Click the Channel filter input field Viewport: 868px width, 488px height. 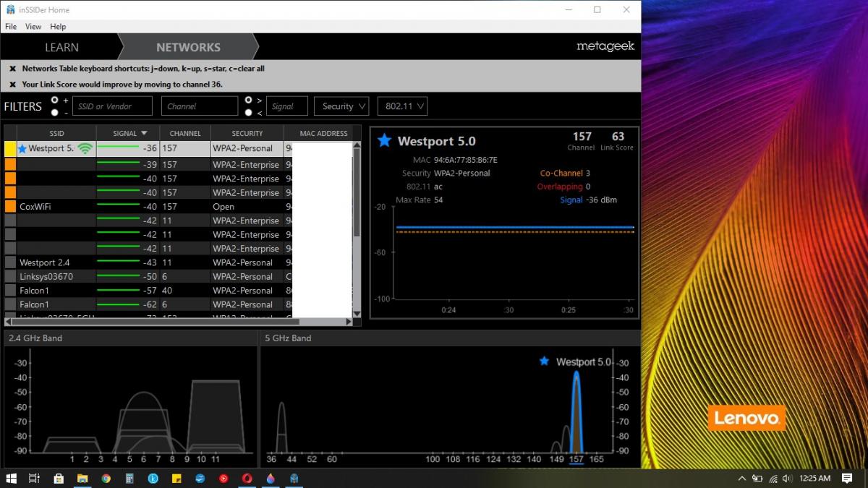click(x=200, y=106)
